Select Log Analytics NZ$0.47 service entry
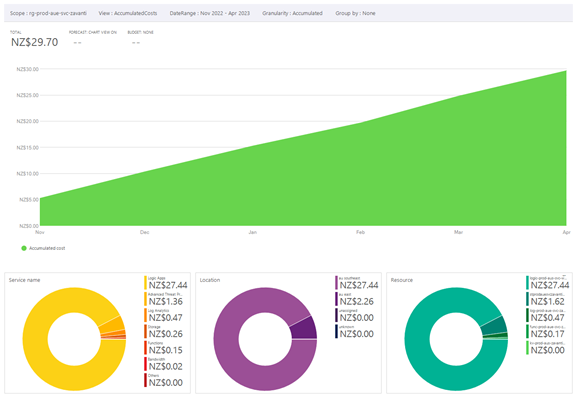The height and width of the screenshot is (398, 577). [164, 315]
